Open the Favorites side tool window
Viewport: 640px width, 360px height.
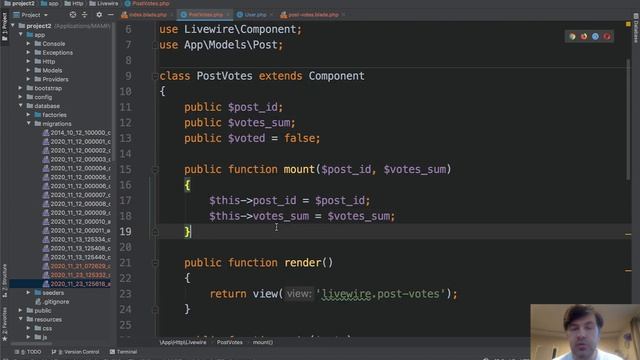pyautogui.click(x=4, y=324)
